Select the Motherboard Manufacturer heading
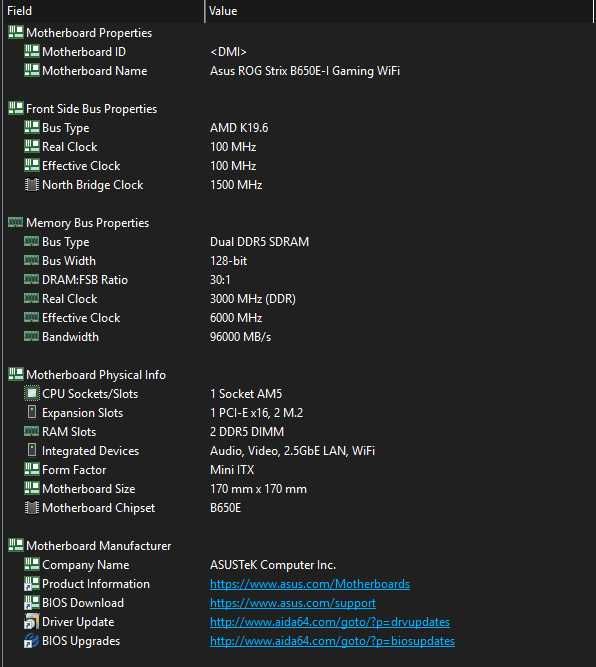Viewport: 596px width, 667px height. click(98, 546)
